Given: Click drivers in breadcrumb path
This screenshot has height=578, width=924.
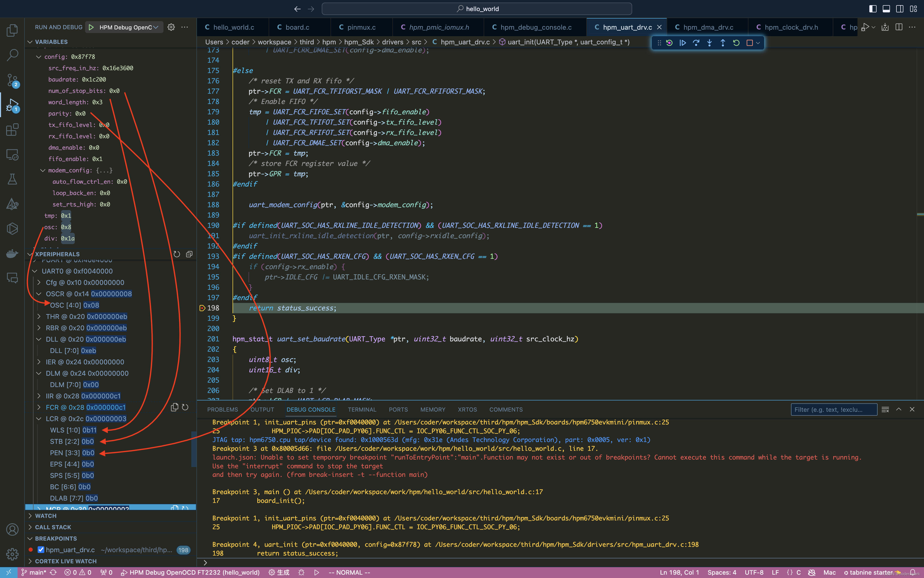Looking at the screenshot, I should [392, 42].
